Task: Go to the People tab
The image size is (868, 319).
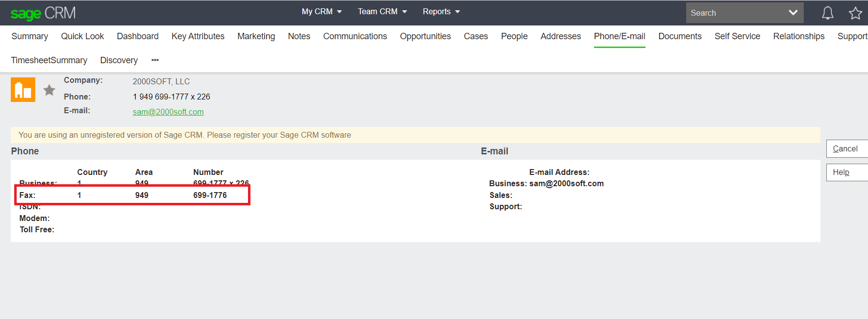Action: 514,36
